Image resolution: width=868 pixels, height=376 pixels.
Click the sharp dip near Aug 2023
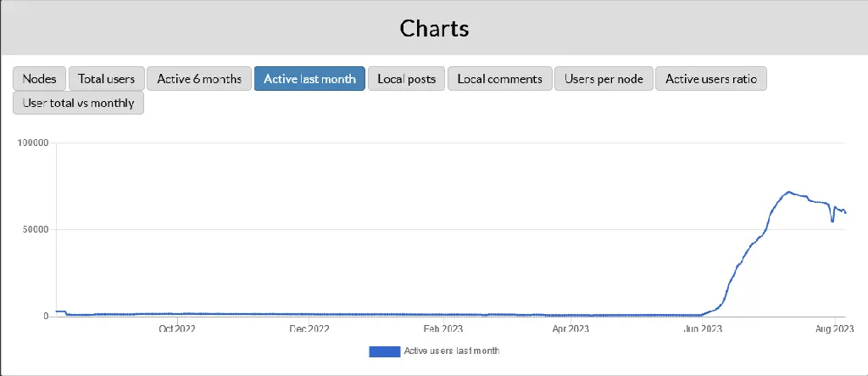coord(832,222)
